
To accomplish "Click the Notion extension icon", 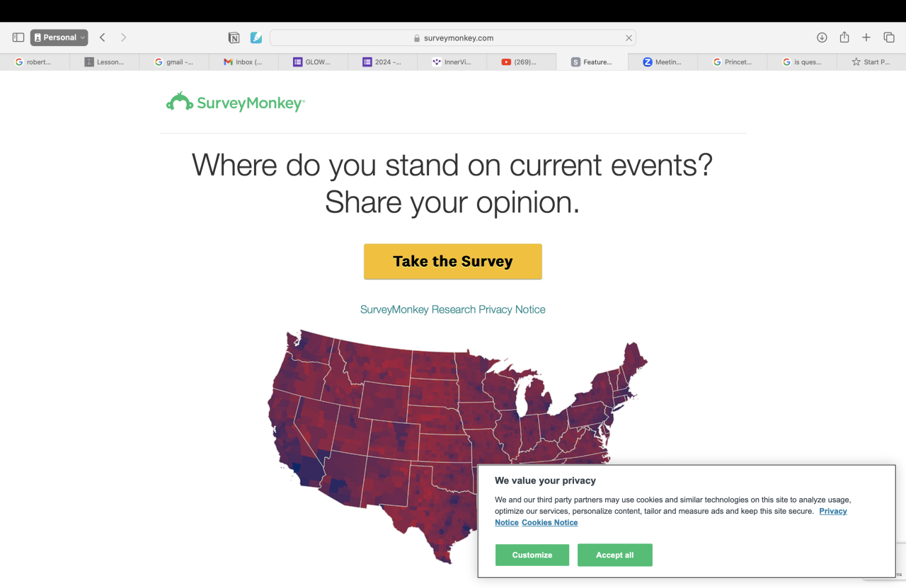I will (x=234, y=38).
